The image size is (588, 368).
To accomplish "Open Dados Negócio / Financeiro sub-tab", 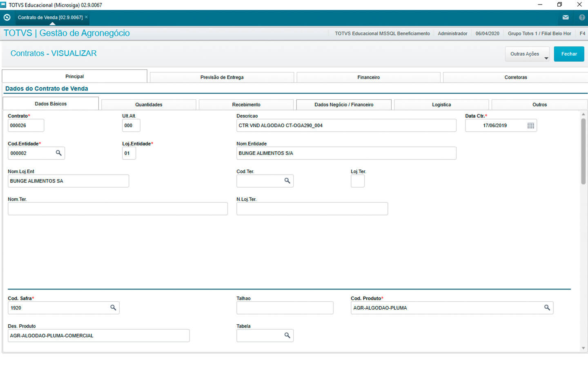I will click(343, 105).
